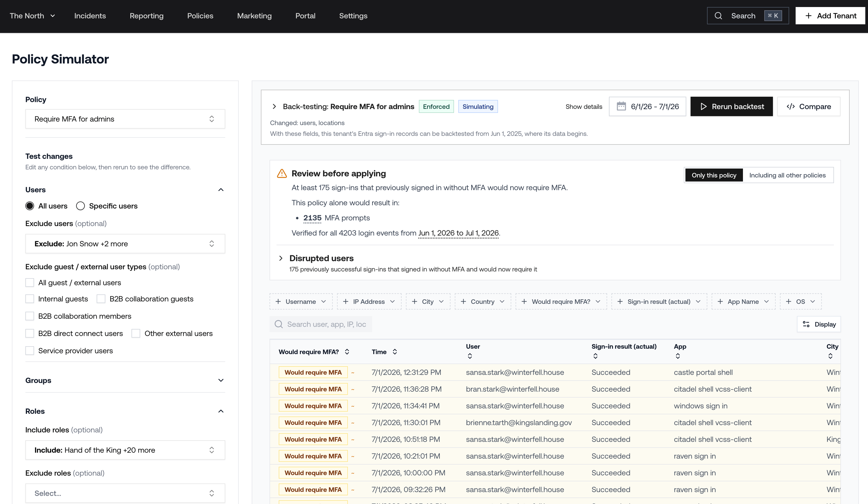
Task: Select the Specific users radio button
Action: (x=80, y=206)
